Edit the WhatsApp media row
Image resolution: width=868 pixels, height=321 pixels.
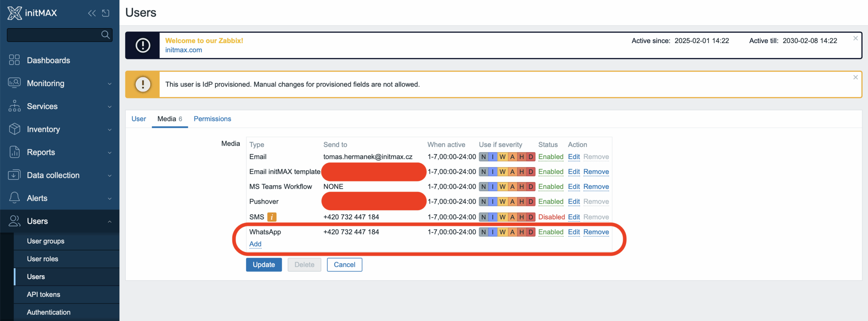[574, 232]
